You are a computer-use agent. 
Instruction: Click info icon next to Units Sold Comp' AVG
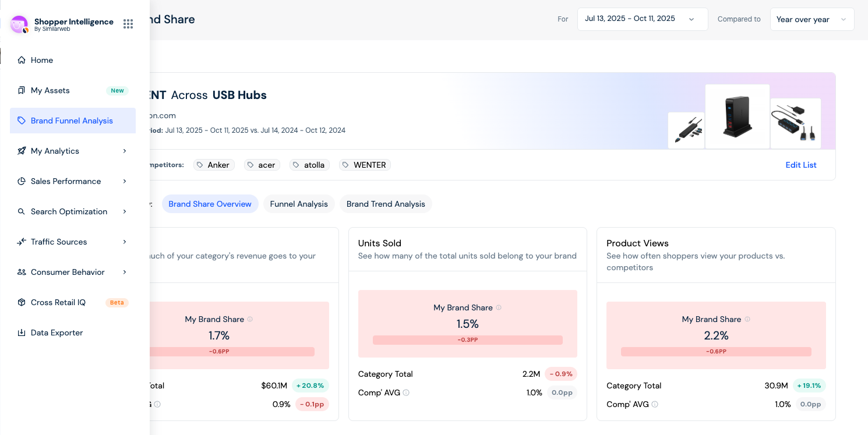point(406,392)
